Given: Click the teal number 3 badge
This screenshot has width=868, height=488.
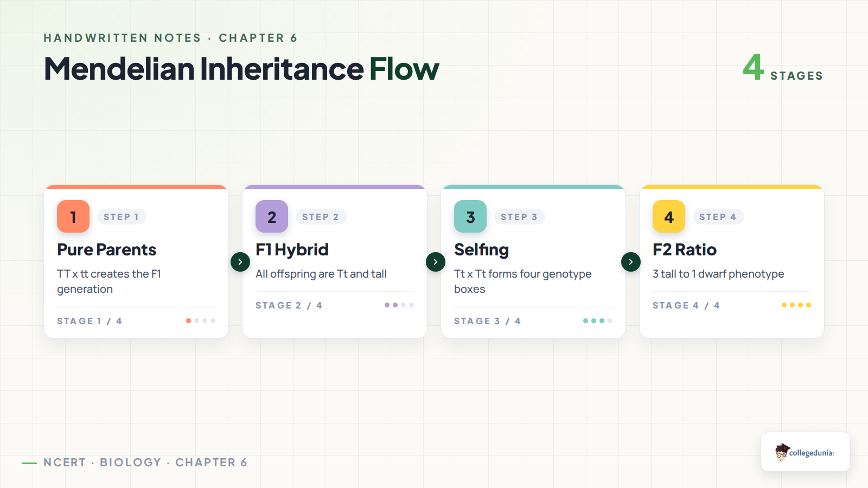Looking at the screenshot, I should [x=470, y=216].
